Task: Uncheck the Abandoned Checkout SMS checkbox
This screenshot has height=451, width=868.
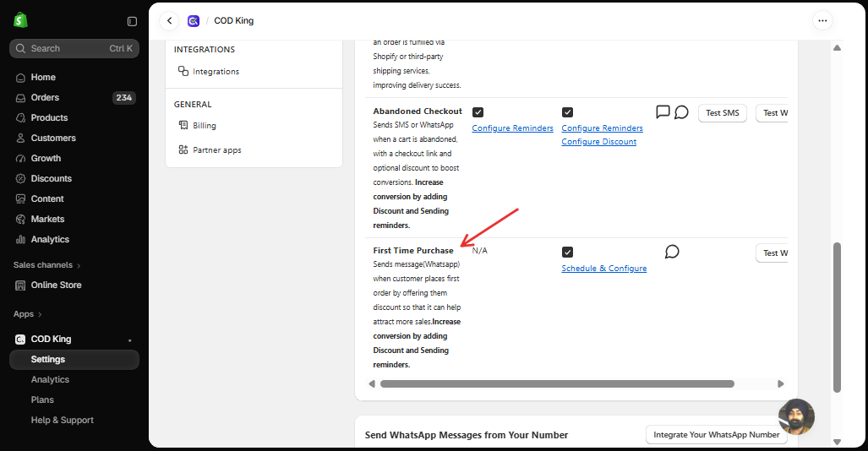Action: click(x=478, y=112)
